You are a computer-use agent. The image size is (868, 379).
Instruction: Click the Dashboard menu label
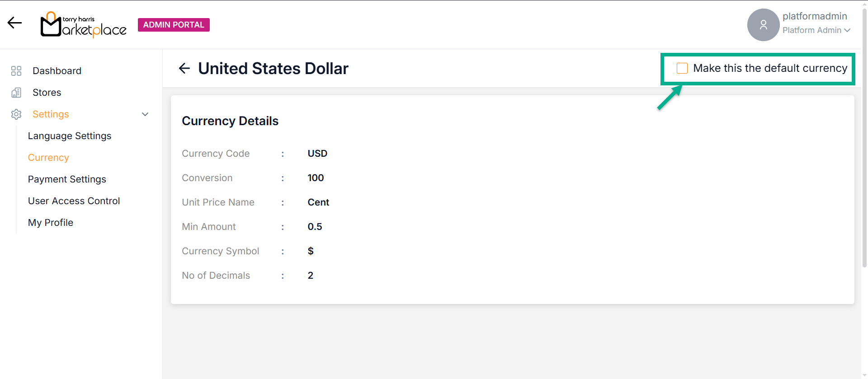click(x=57, y=71)
